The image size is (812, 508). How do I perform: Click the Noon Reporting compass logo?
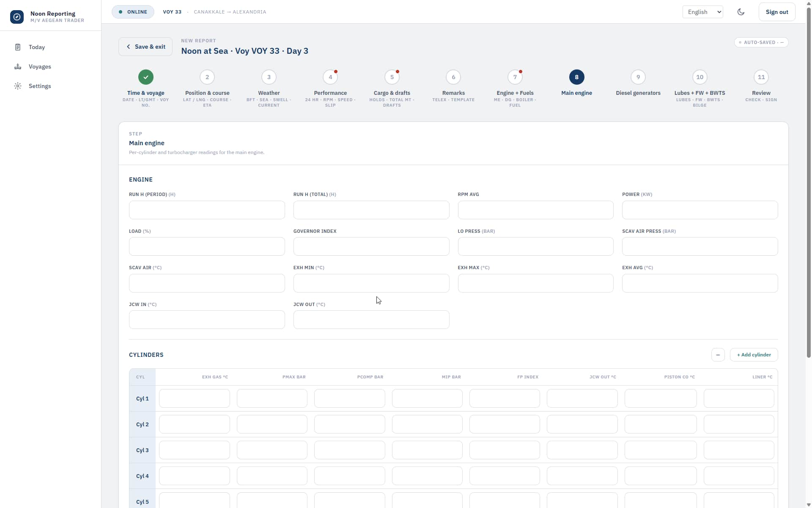point(17,17)
